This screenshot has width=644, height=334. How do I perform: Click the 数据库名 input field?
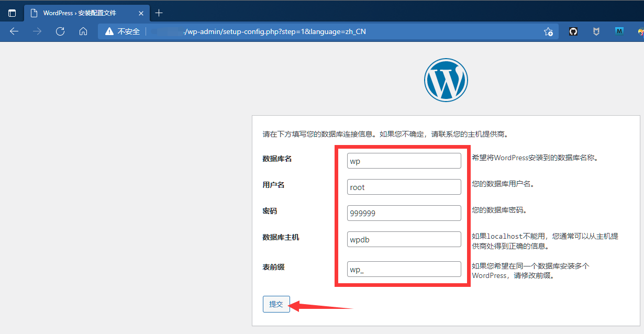point(404,161)
